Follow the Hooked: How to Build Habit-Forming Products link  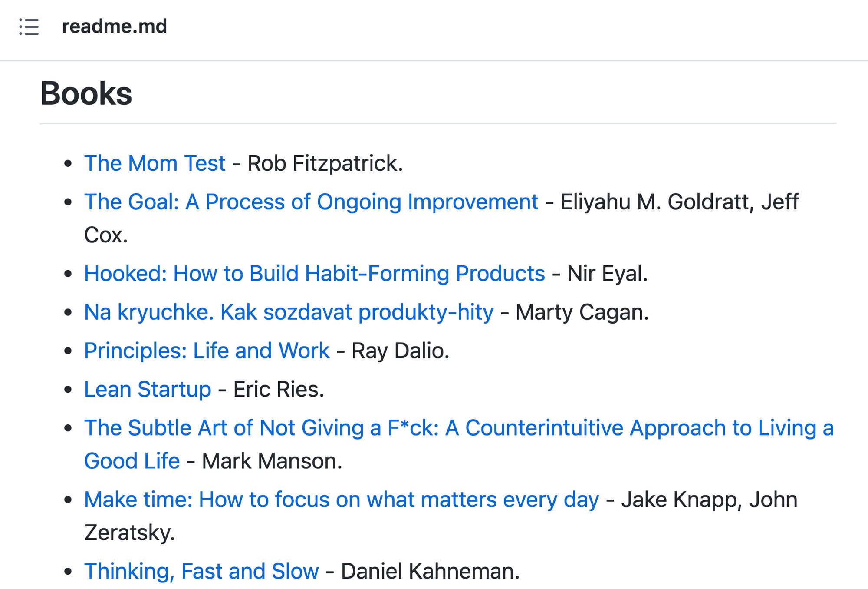(x=314, y=274)
